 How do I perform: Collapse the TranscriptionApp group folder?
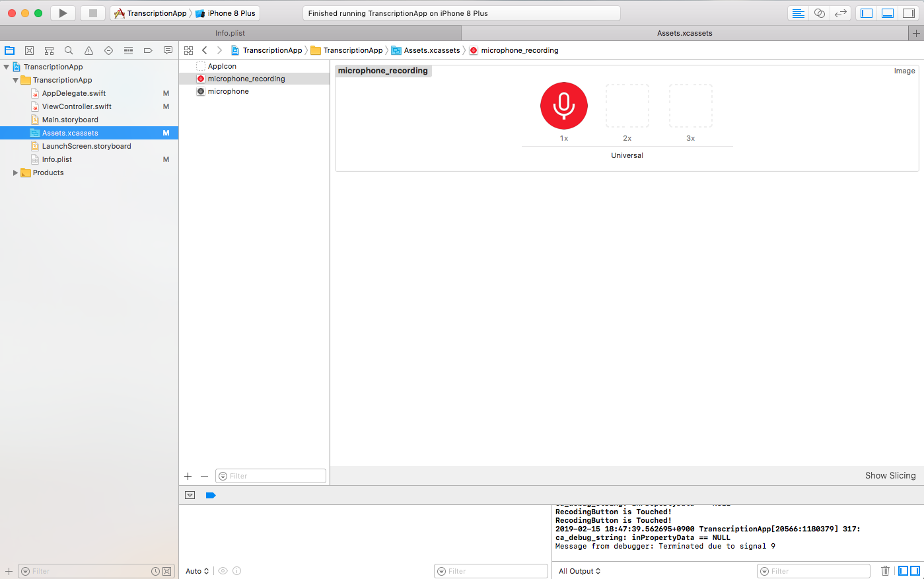15,80
